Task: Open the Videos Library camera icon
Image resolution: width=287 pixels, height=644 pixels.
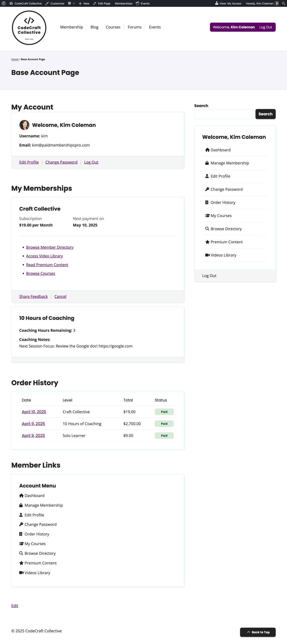Action: point(207,255)
